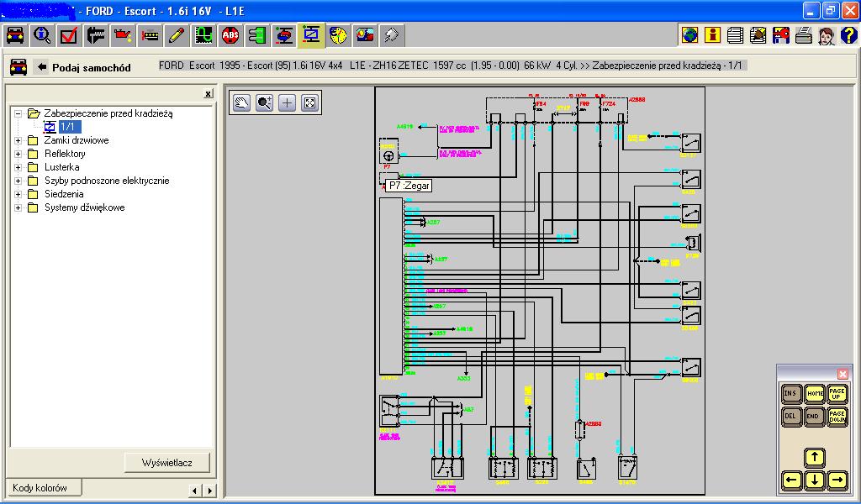Select the hand pan tool in diagram
The height and width of the screenshot is (504, 861).
241,102
